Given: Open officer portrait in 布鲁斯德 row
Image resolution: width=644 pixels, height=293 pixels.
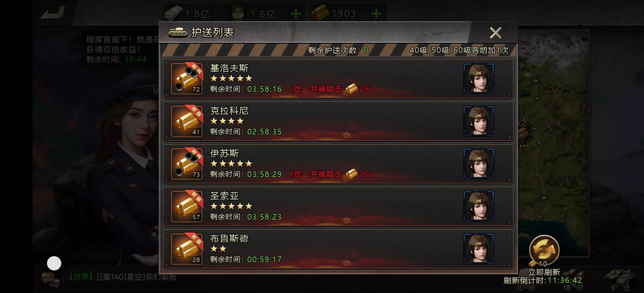Looking at the screenshot, I should point(479,249).
